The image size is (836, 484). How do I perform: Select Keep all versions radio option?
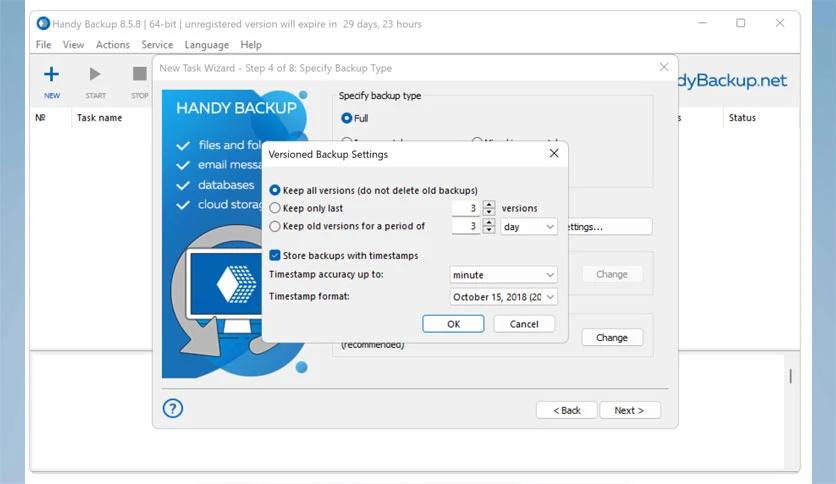(x=275, y=190)
